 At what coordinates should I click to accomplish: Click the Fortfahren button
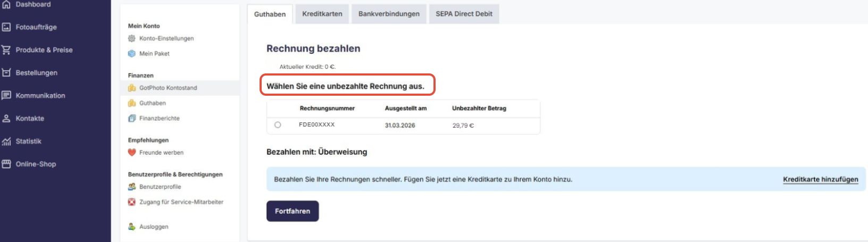pyautogui.click(x=293, y=211)
